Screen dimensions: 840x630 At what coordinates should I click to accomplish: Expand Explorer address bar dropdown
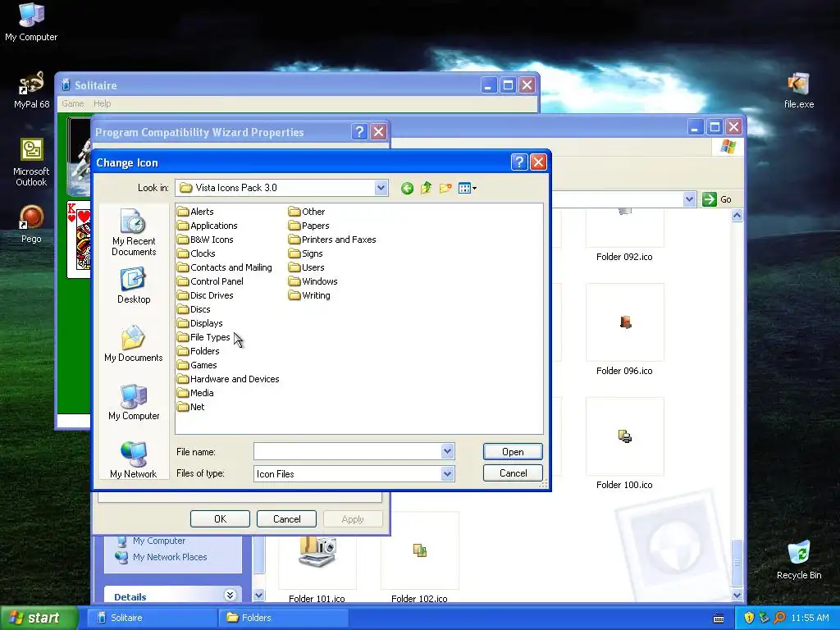coord(689,199)
